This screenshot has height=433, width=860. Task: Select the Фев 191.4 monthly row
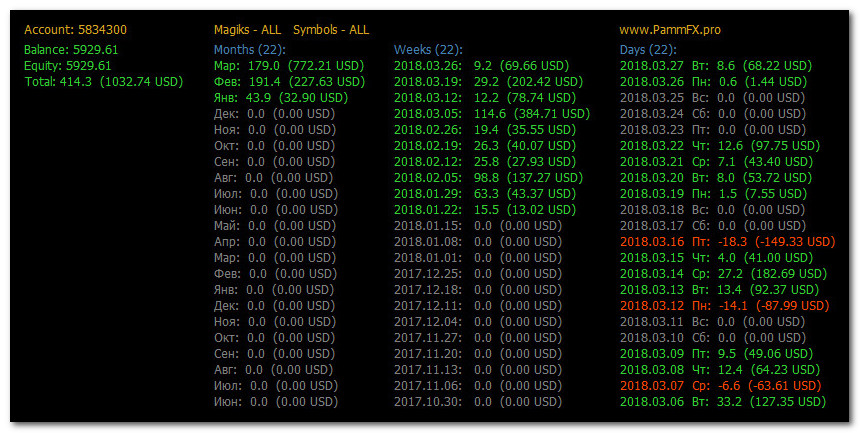[x=289, y=82]
